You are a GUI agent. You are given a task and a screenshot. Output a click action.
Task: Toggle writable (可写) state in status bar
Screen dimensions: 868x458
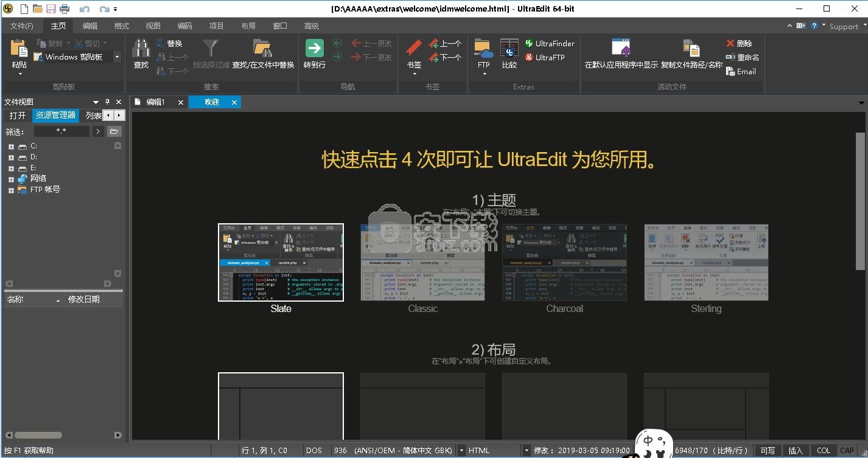pyautogui.click(x=768, y=451)
